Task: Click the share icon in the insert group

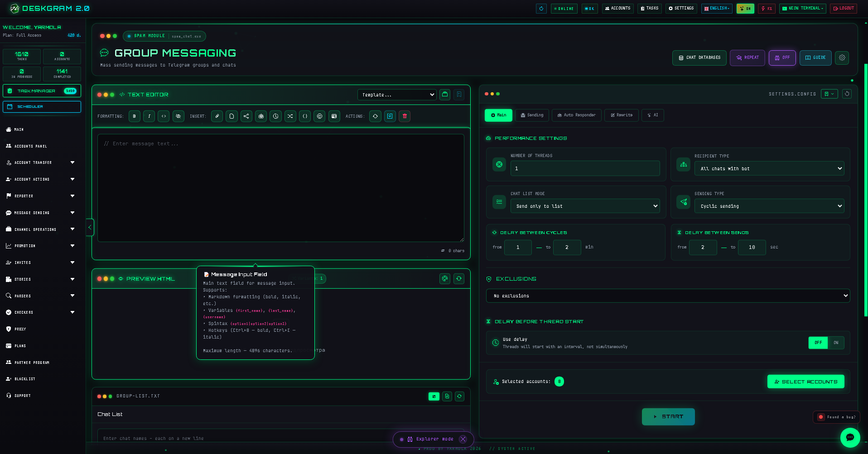Action: pyautogui.click(x=246, y=116)
